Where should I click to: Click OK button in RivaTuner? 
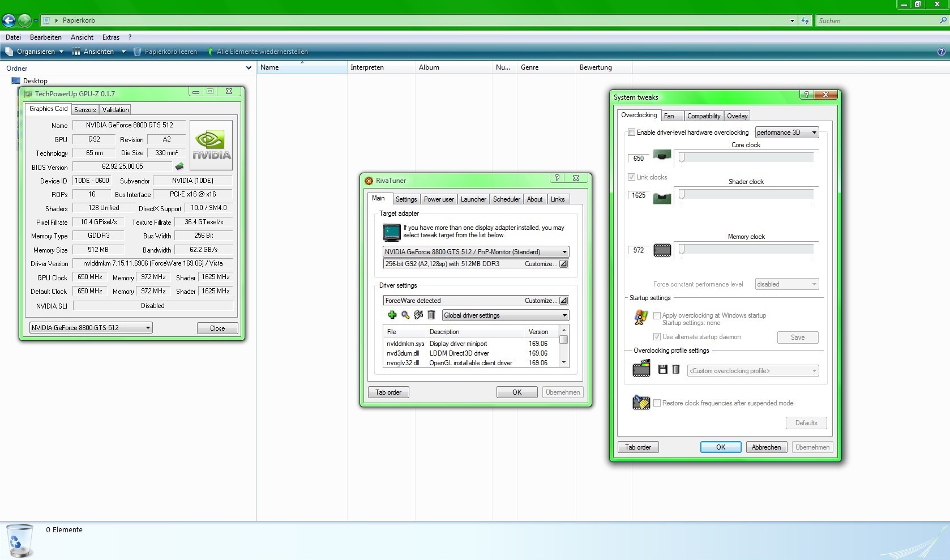(x=517, y=392)
